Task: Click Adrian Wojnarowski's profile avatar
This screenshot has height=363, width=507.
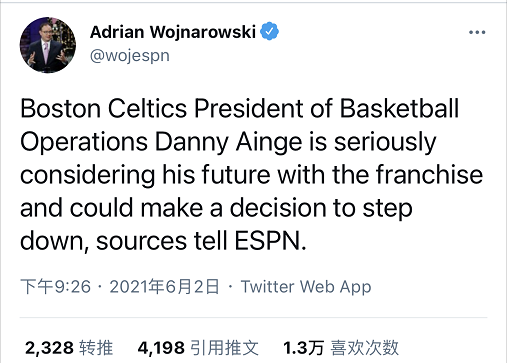Action: tap(48, 45)
